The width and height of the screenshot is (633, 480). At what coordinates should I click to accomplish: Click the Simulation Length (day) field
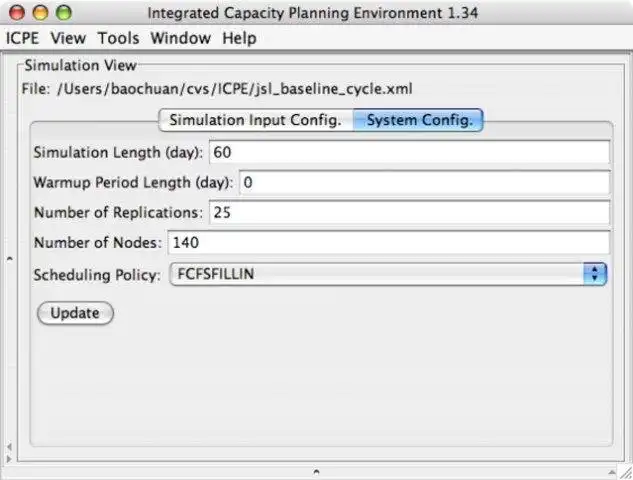408,152
